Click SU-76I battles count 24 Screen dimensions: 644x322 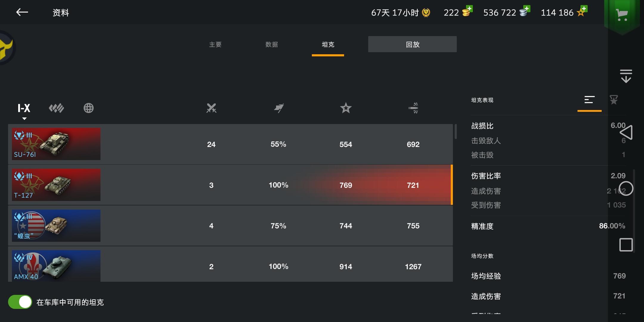point(211,144)
